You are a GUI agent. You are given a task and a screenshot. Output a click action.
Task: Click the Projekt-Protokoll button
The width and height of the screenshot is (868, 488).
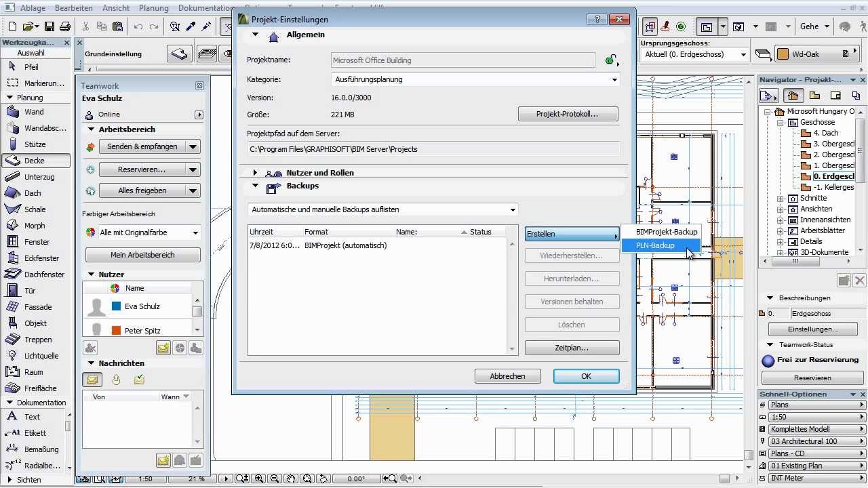point(568,114)
